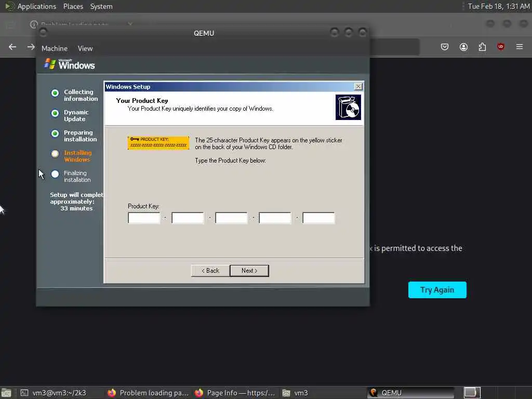Click the Windows CD box icon
Viewport: 532px width, 399px height.
(x=348, y=107)
